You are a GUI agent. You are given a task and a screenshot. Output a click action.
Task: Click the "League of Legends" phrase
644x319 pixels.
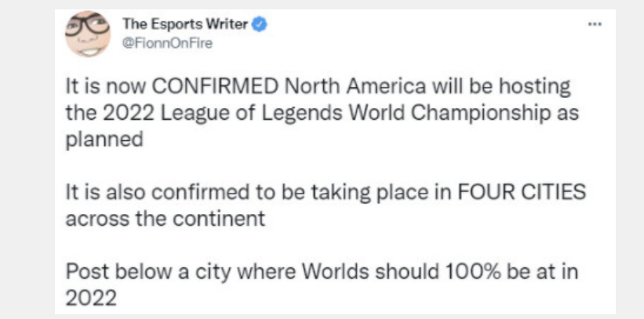252,114
